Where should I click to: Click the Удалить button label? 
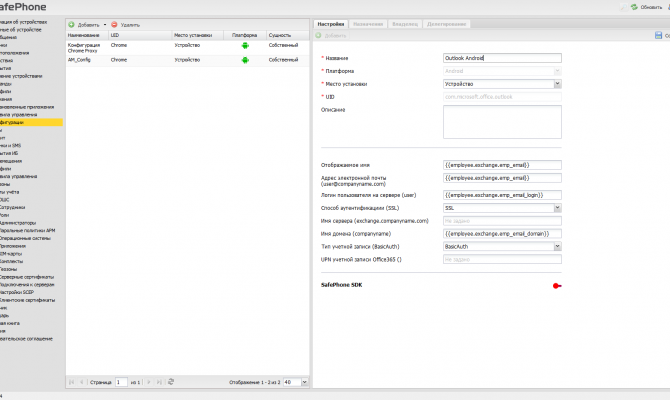click(130, 25)
